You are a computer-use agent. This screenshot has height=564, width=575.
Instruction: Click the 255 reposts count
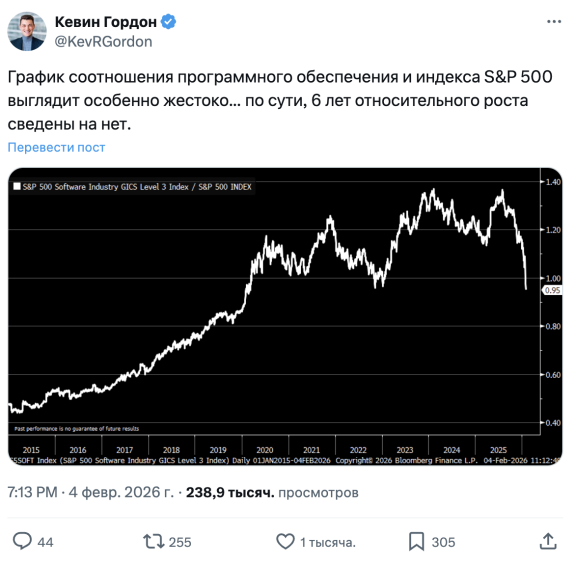pyautogui.click(x=180, y=542)
